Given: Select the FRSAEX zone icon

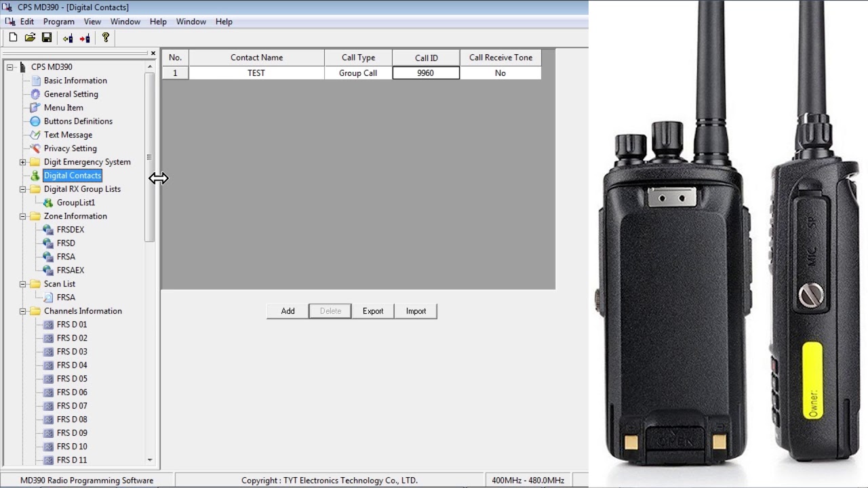Looking at the screenshot, I should (x=48, y=270).
